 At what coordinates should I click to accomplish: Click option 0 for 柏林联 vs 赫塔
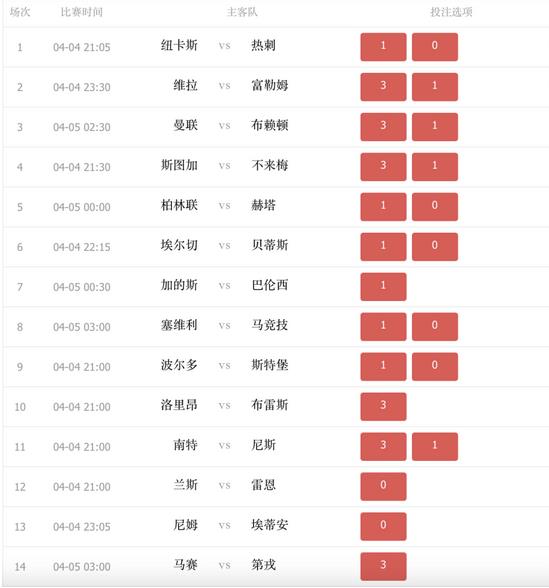[x=435, y=207]
